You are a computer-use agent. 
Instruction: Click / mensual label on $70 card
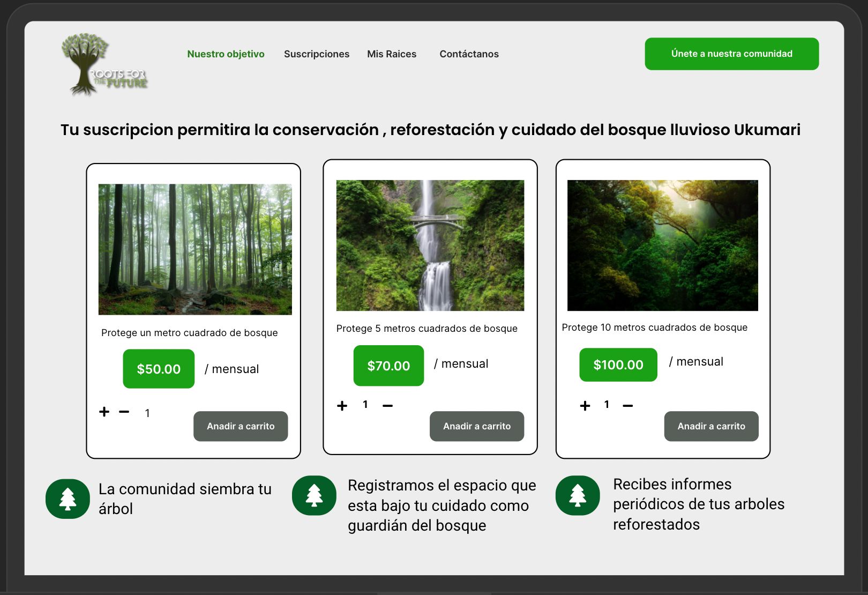[461, 364]
